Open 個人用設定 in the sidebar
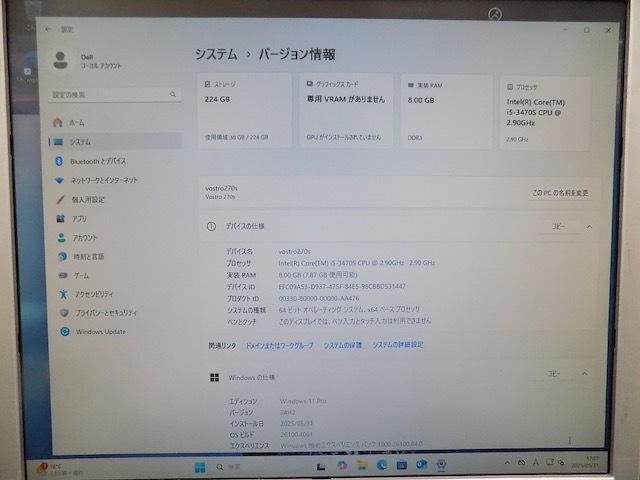Viewport: 640px width, 480px height. [x=115, y=200]
